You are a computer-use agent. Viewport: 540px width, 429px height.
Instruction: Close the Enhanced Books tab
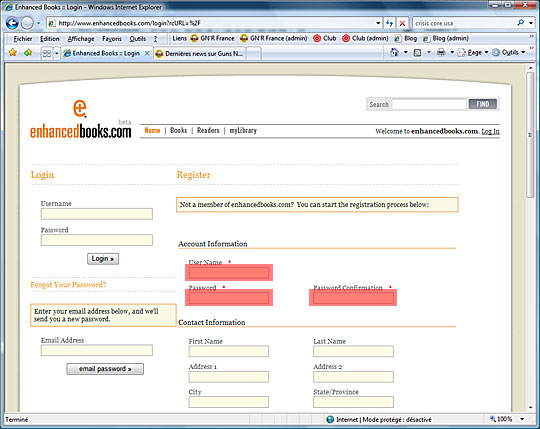click(147, 53)
